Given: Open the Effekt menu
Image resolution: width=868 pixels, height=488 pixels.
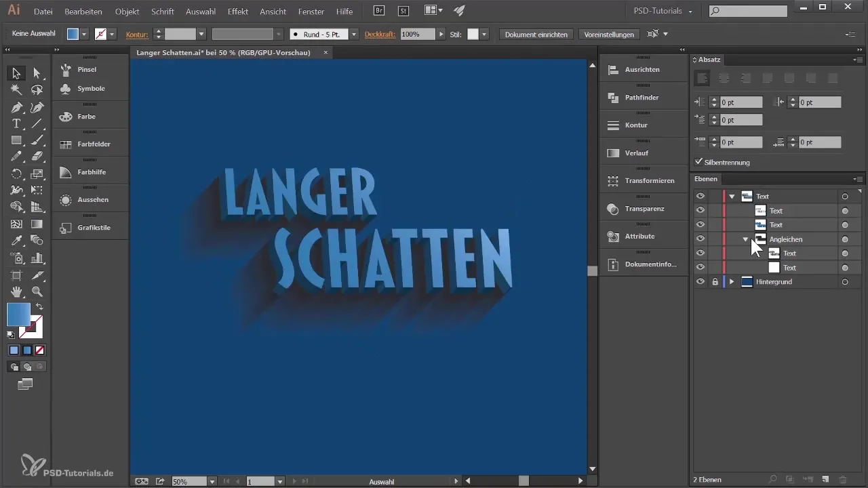Looking at the screenshot, I should [238, 12].
